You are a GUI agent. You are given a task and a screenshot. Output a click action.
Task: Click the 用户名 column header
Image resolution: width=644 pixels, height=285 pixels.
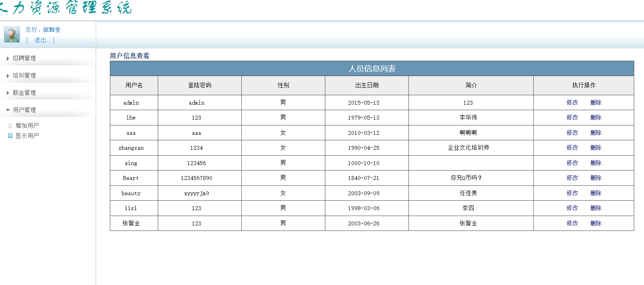[x=134, y=85]
